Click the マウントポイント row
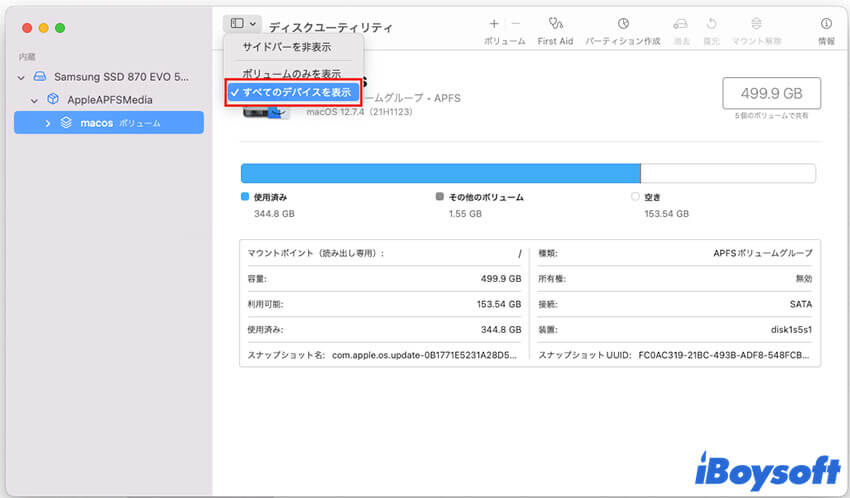The image size is (850, 498). tap(384, 253)
